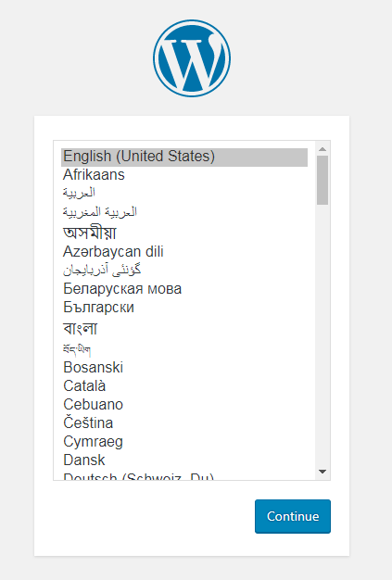Viewport: 392px width, 580px height.
Task: Choose Cymraeg from the list
Action: [184, 442]
